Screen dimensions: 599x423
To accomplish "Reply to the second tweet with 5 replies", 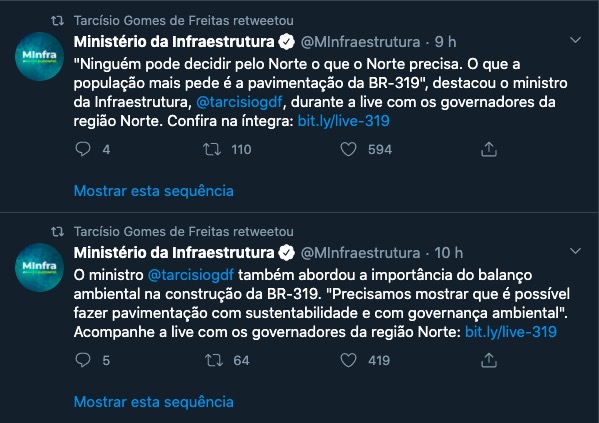I will [x=83, y=360].
